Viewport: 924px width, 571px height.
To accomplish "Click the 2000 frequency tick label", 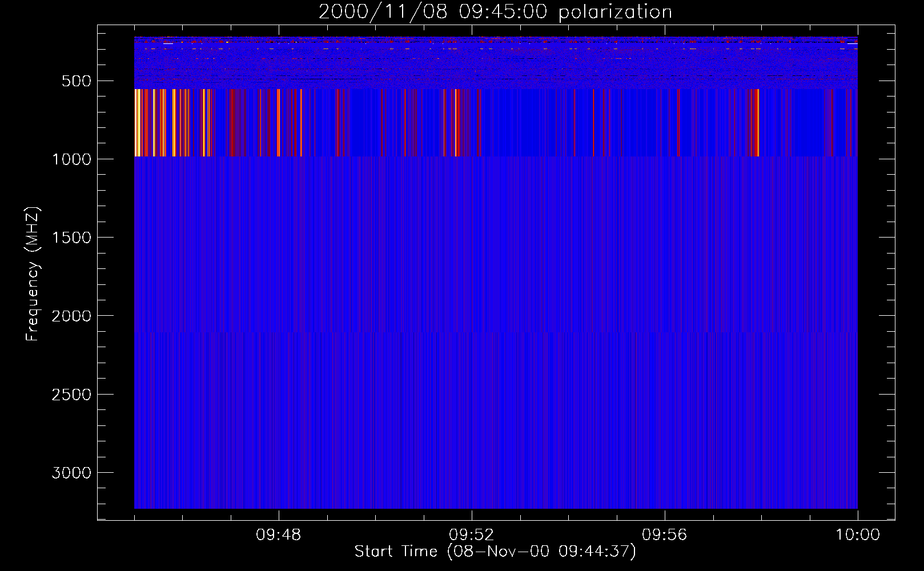I will tap(71, 316).
